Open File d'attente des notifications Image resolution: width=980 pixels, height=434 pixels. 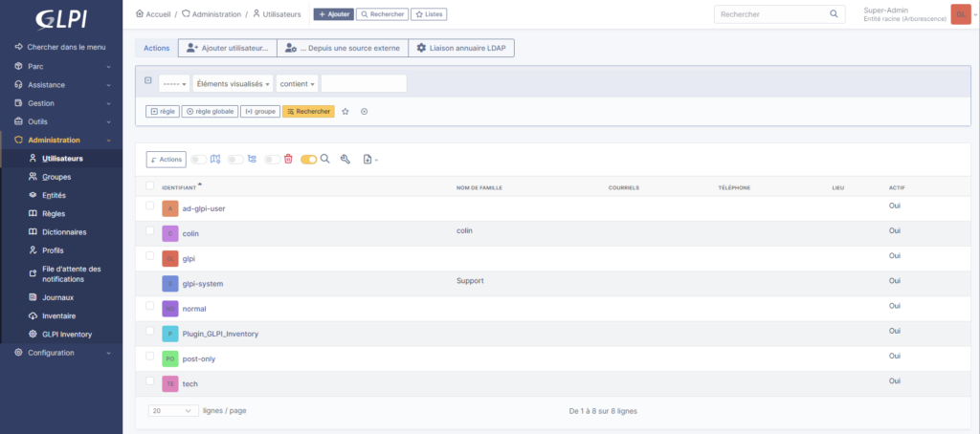[71, 274]
